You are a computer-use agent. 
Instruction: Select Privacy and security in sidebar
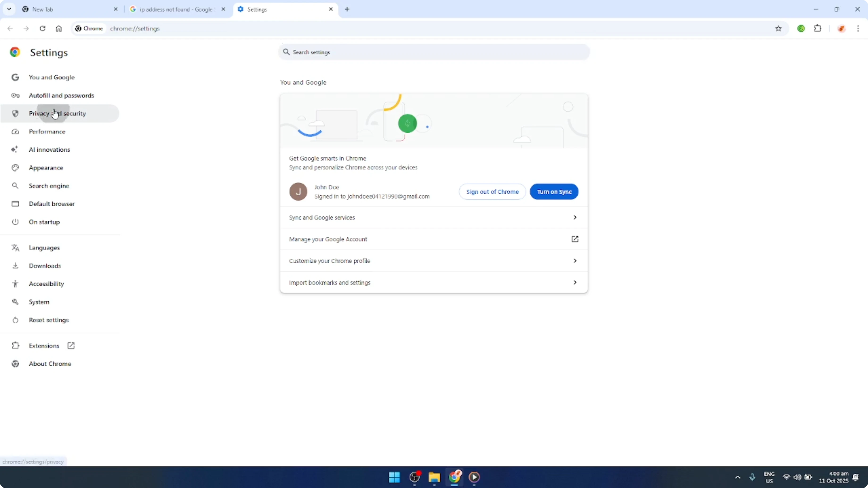click(57, 113)
